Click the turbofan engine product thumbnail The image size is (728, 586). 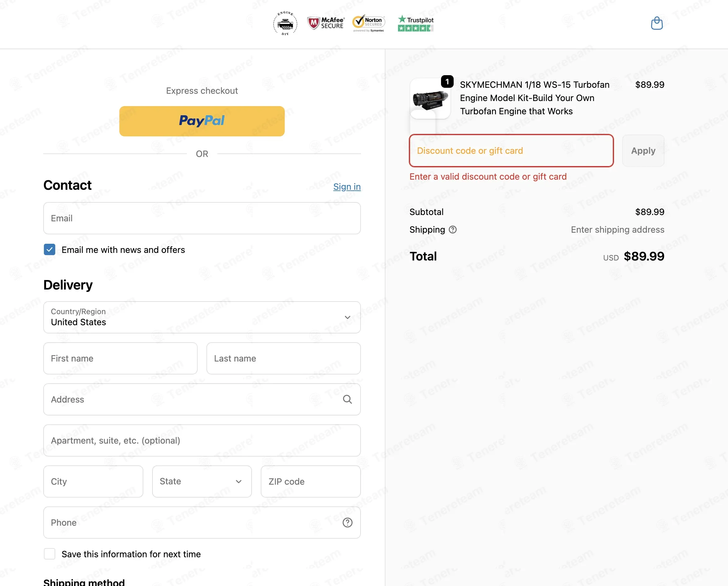430,99
